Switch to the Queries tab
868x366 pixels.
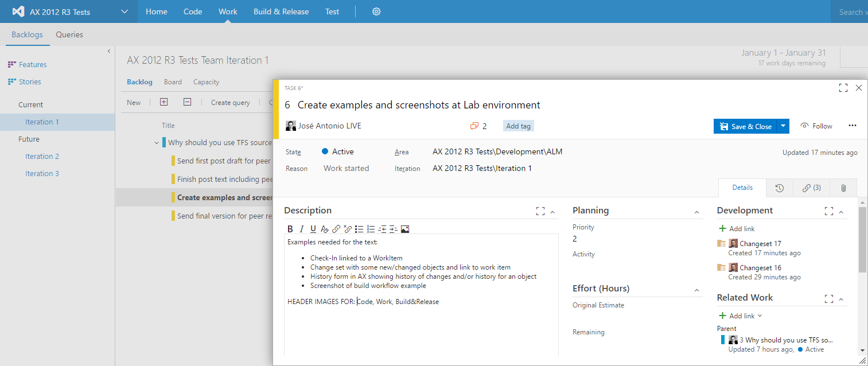pos(69,34)
